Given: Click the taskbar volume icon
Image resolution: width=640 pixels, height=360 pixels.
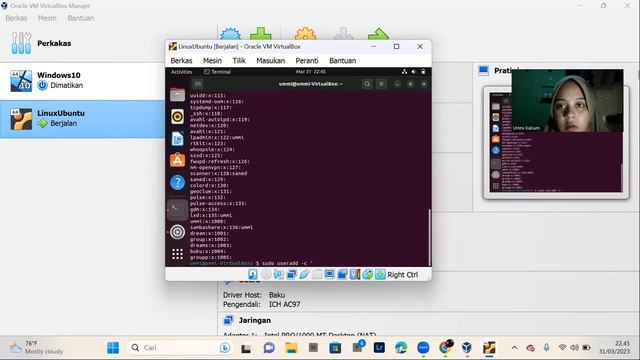Looking at the screenshot, I should [574, 348].
